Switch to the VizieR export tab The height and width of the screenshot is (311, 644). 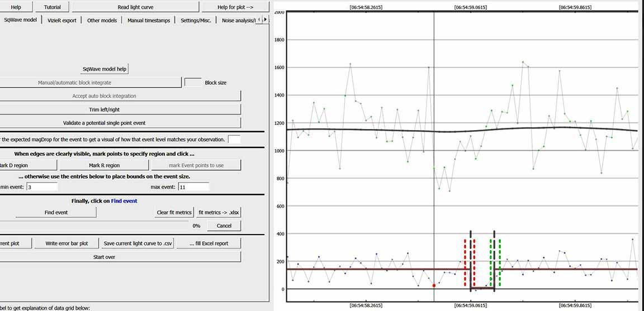tap(61, 20)
